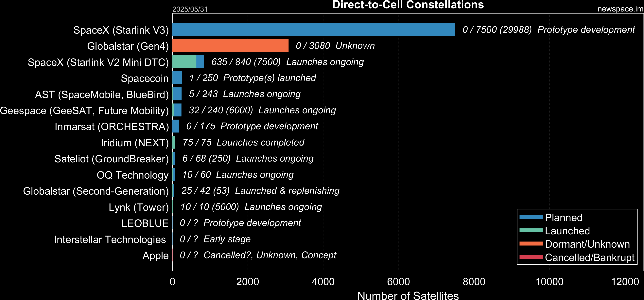Select the SpaceX (Starlink V3) row label
This screenshot has height=300, width=644.
[x=121, y=30]
